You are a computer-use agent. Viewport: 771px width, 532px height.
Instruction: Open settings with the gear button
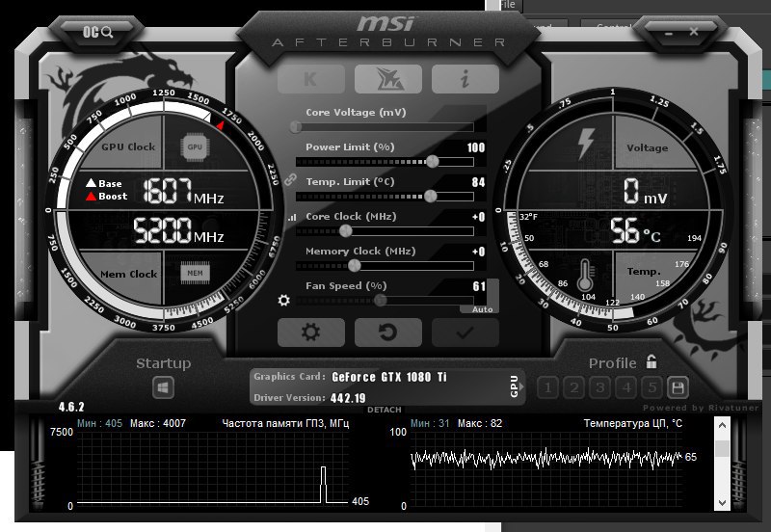click(310, 332)
